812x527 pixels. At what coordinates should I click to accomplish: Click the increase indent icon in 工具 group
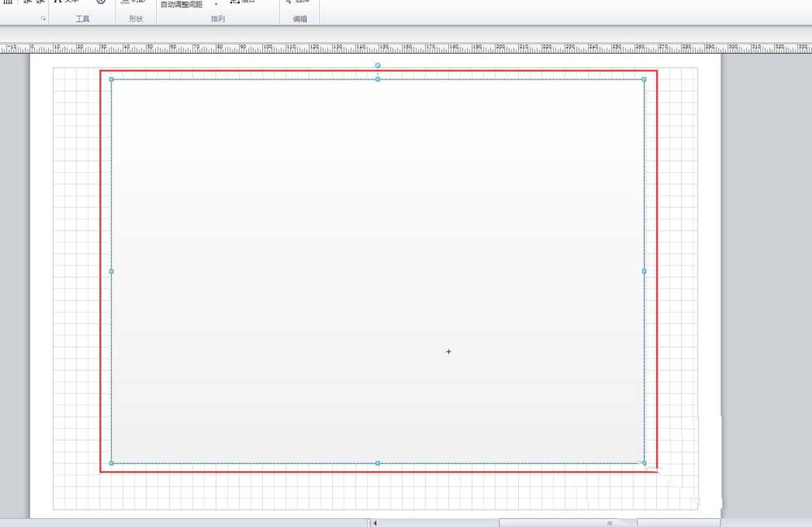tap(39, 2)
